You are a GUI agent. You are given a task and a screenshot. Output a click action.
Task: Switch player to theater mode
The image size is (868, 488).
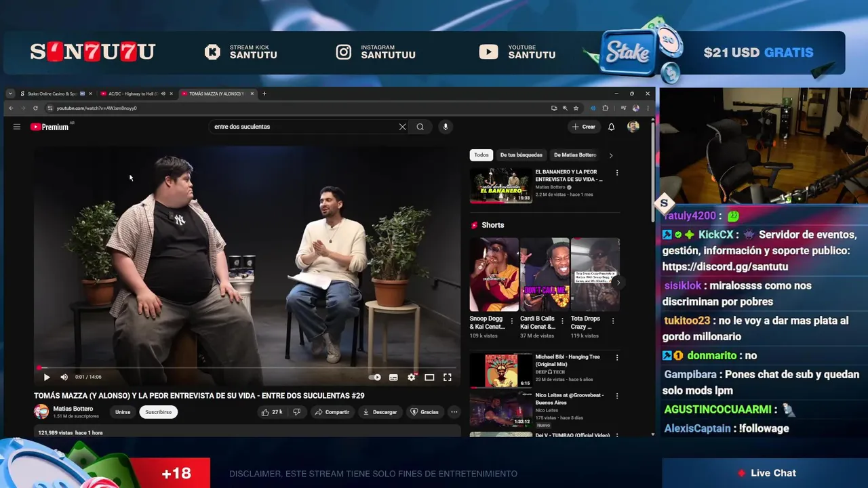pyautogui.click(x=429, y=378)
